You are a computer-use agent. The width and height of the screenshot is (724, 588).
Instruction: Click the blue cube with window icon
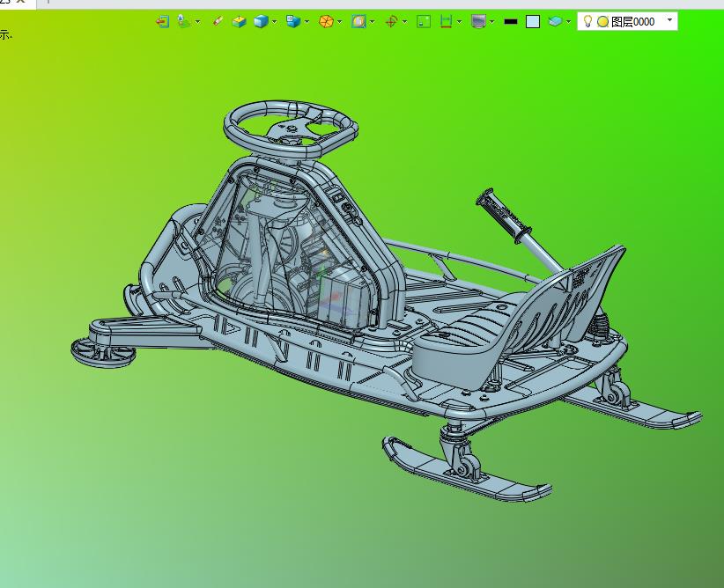293,21
